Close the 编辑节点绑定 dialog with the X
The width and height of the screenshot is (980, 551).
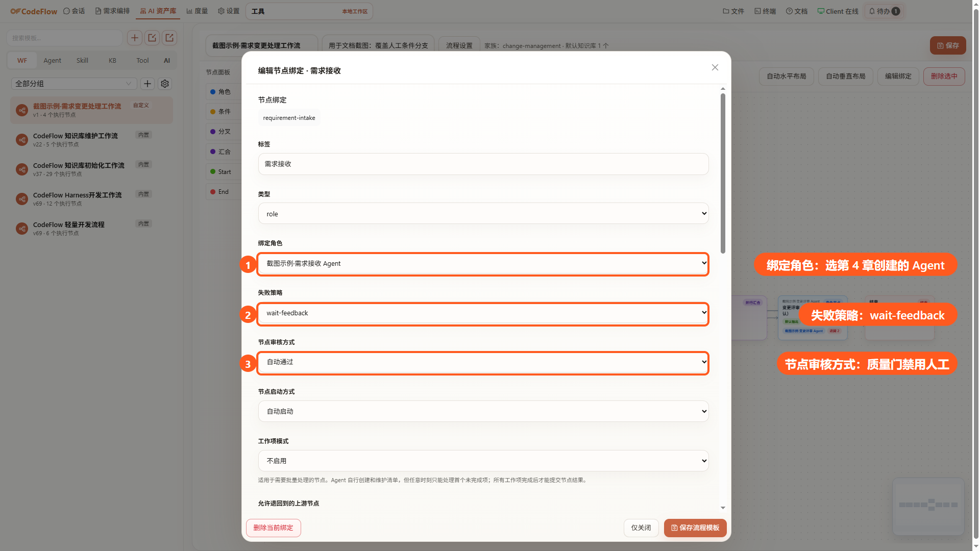[715, 67]
